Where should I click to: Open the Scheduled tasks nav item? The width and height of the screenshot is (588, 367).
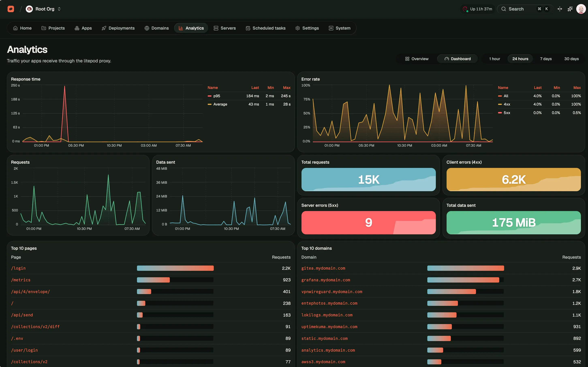click(266, 28)
